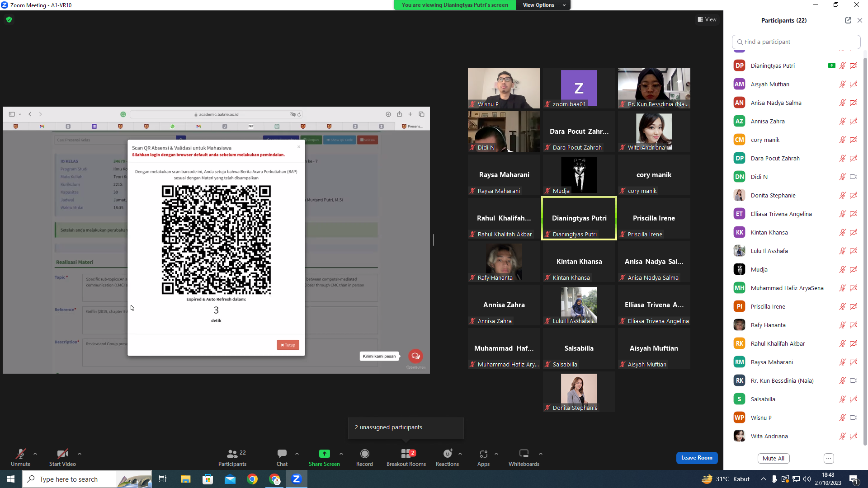Click the Leave Room button
Image resolution: width=868 pixels, height=488 pixels.
(x=697, y=458)
